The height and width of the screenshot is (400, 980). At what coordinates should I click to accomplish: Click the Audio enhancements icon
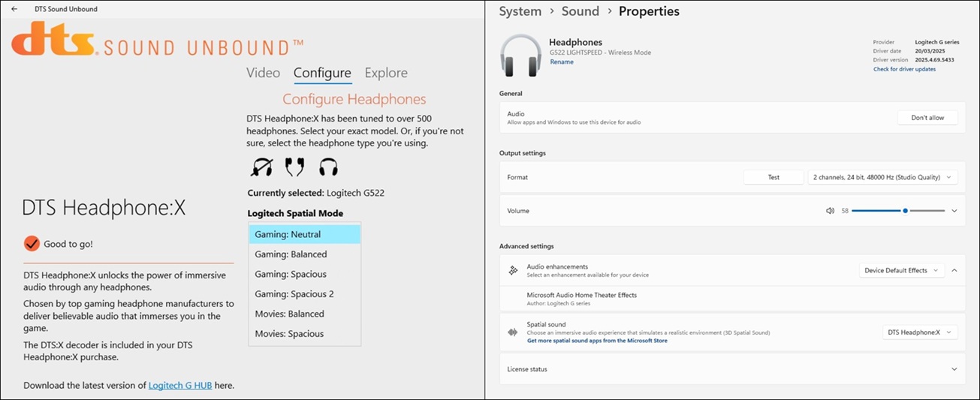513,270
